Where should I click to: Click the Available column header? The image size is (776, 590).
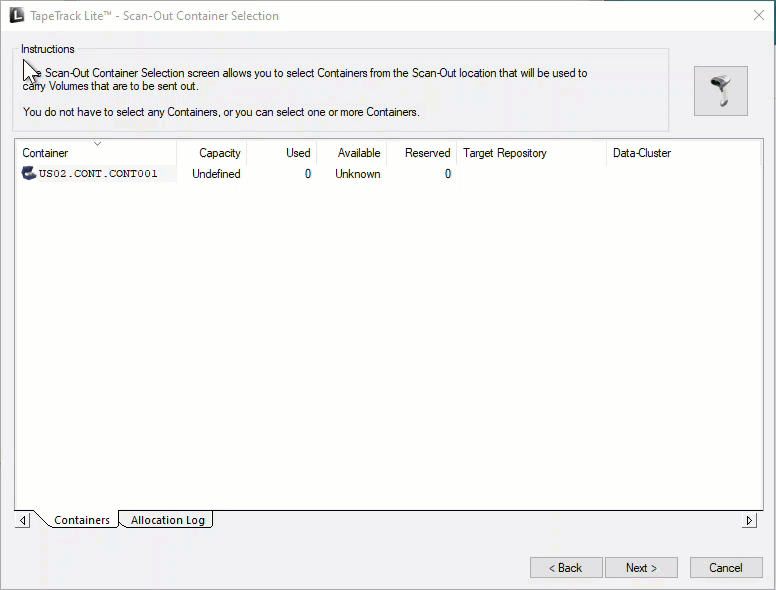352,153
